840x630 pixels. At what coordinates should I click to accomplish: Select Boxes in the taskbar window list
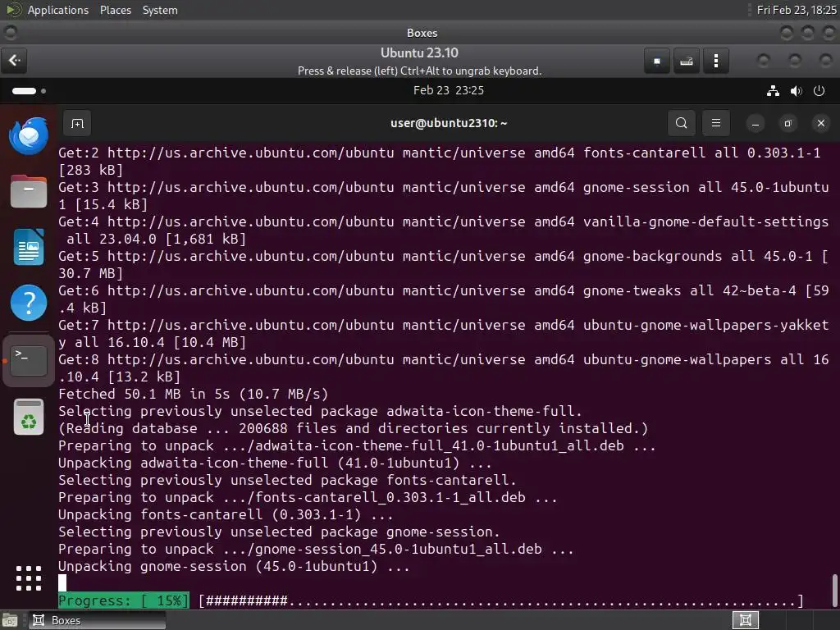tap(97, 620)
